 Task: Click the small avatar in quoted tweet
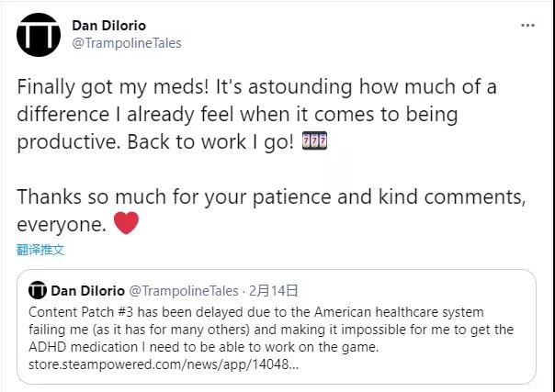click(x=38, y=290)
